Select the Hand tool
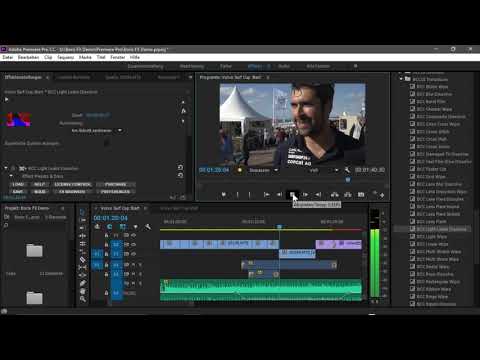Image resolution: width=480 pixels, height=360 pixels. 82,291
